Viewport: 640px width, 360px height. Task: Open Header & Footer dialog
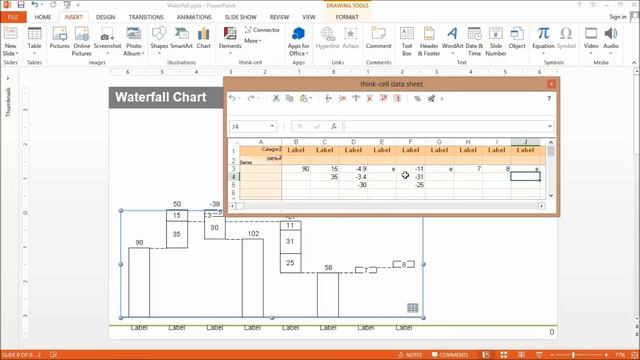coord(429,41)
